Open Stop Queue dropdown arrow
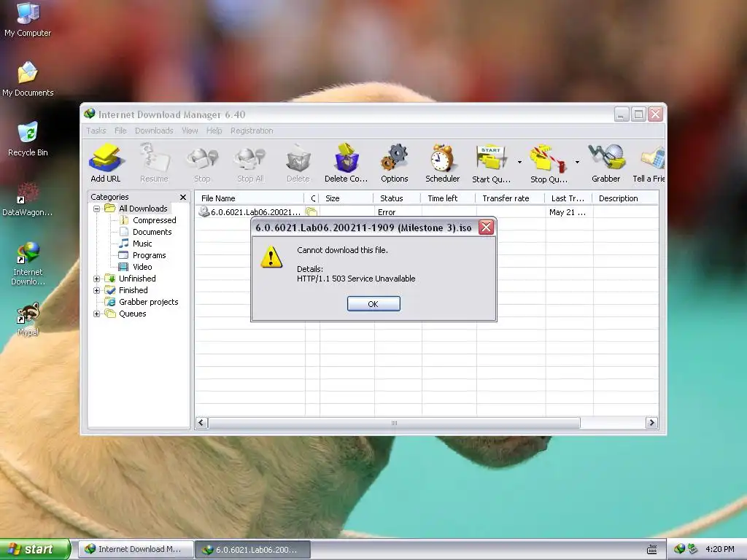 (577, 163)
